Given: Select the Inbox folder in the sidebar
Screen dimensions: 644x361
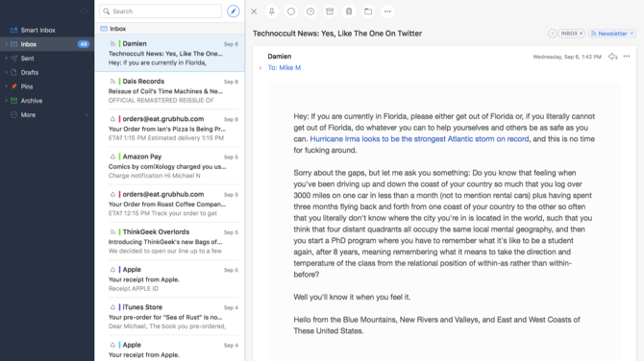Looking at the screenshot, I should tap(47, 44).
